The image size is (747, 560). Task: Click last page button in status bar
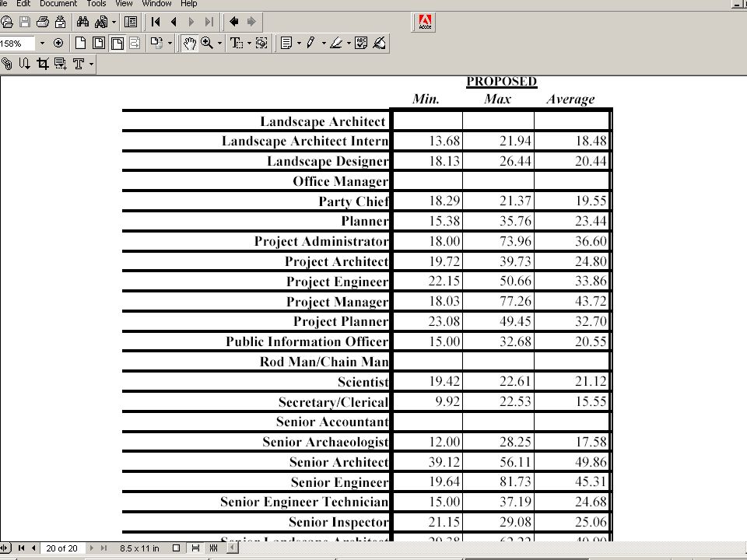click(103, 548)
